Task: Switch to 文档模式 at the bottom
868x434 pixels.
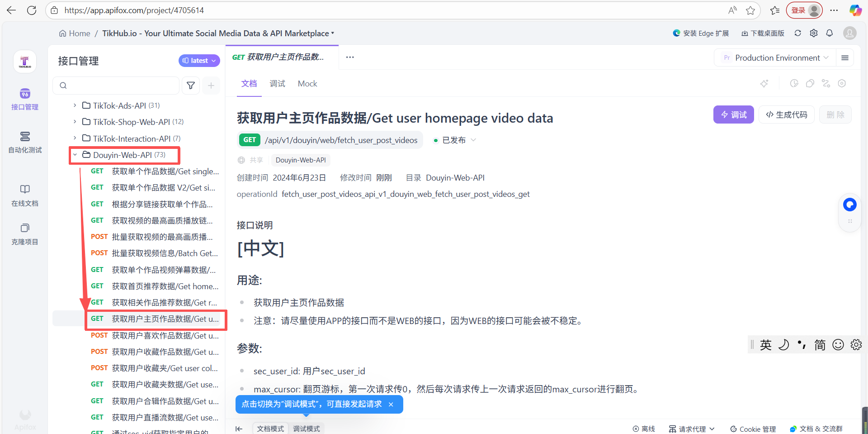Action: coord(270,429)
